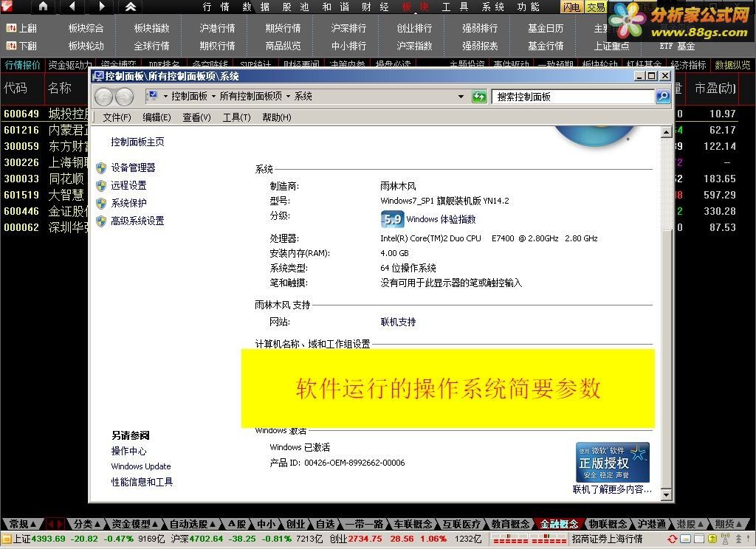This screenshot has width=756, height=549.
Task: Open 设备管理器 link
Action: (x=133, y=168)
